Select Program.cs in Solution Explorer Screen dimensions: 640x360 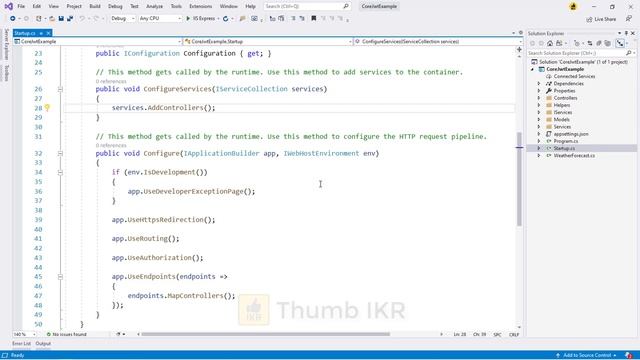(565, 141)
